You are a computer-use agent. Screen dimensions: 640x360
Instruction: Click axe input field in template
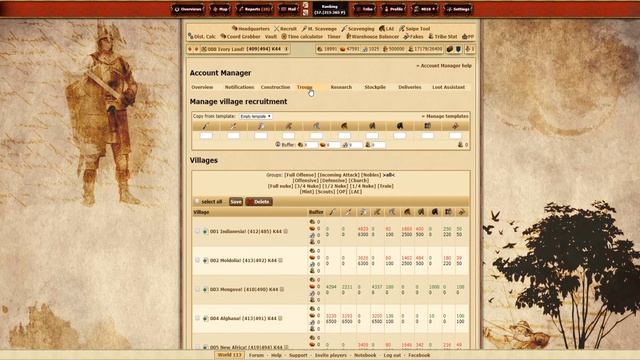click(261, 136)
